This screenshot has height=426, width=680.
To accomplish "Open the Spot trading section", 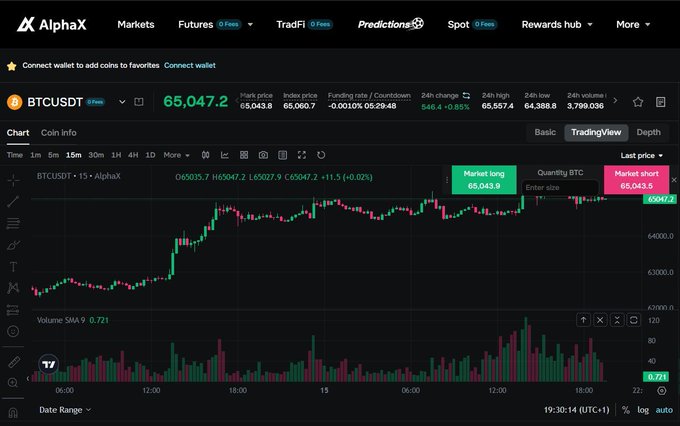I will tap(472, 25).
